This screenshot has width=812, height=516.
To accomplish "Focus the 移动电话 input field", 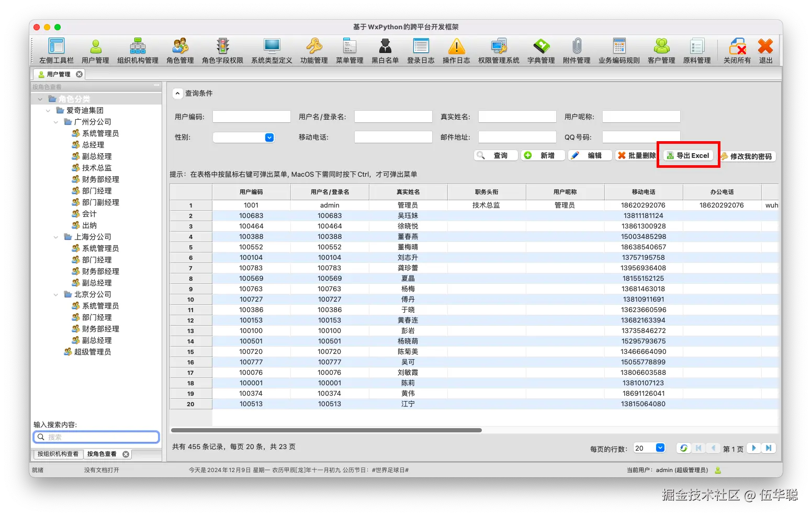I will 393,137.
